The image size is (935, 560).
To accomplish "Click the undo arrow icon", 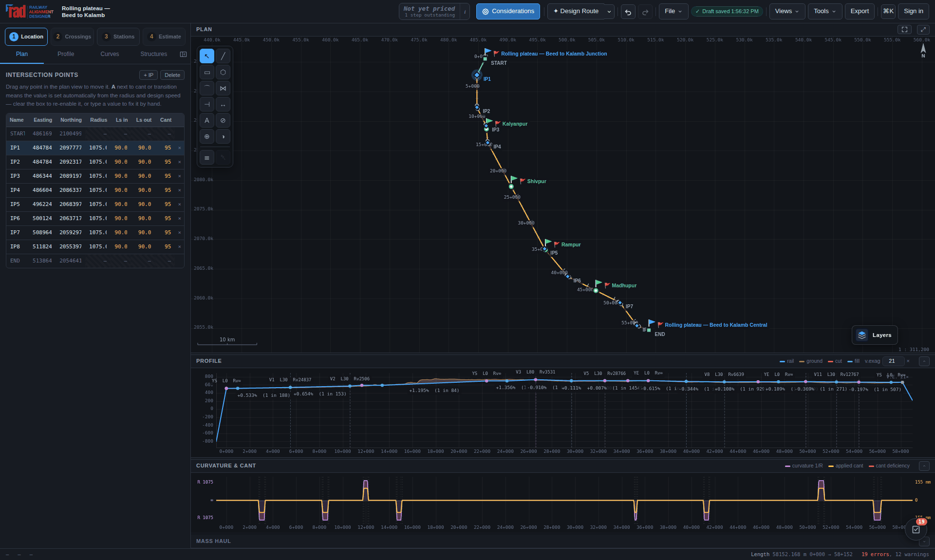I will (x=628, y=12).
